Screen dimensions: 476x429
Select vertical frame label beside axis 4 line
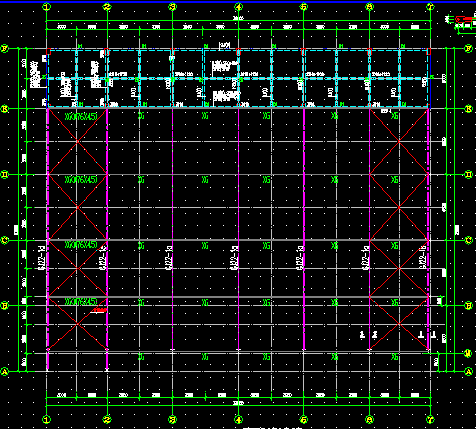(x=235, y=258)
